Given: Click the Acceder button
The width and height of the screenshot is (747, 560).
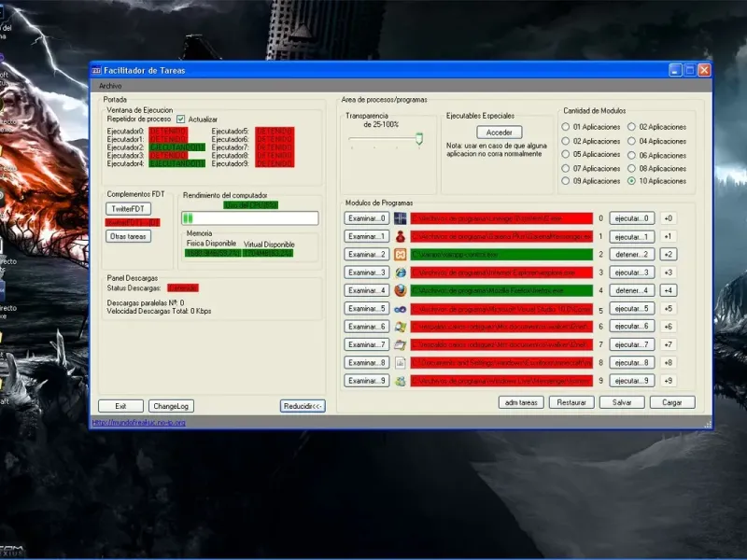Looking at the screenshot, I should pos(500,133).
